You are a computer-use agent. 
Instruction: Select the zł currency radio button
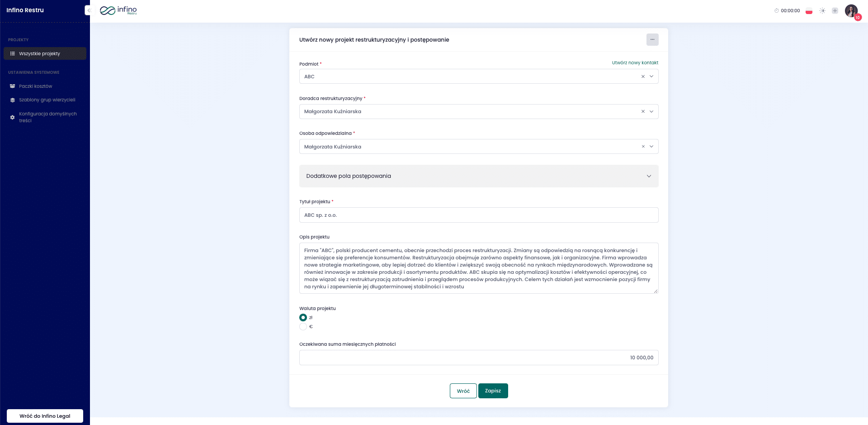click(303, 318)
